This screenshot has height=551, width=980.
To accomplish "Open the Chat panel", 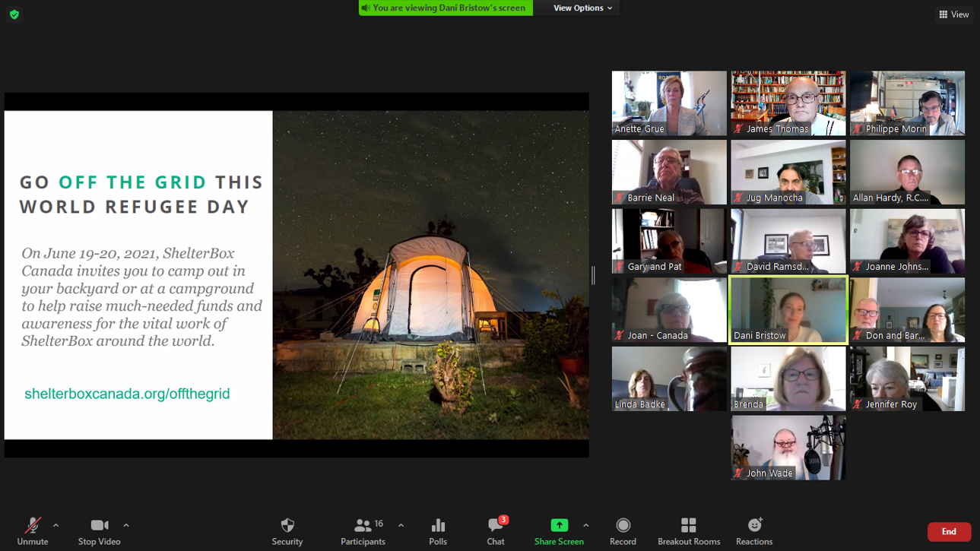I will (x=496, y=531).
